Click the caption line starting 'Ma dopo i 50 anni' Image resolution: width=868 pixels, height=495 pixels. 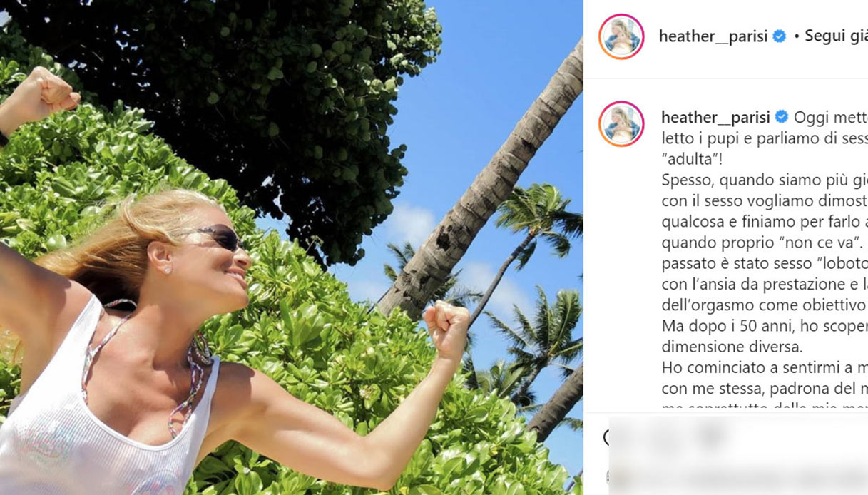(765, 327)
